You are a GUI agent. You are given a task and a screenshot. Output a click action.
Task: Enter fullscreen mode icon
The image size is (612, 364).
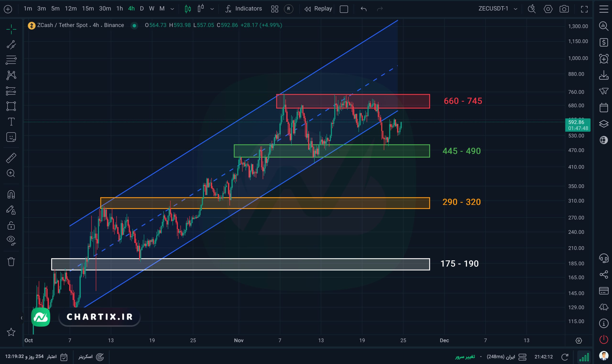584,9
